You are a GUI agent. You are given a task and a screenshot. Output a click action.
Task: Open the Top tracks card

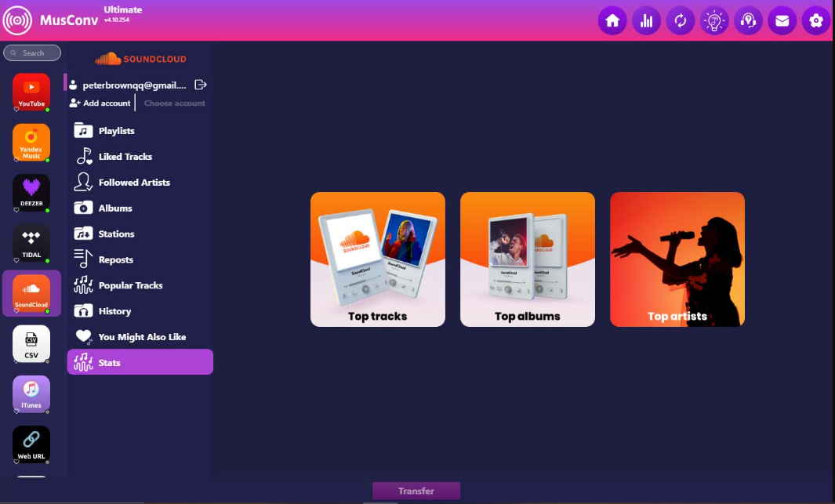click(x=378, y=259)
